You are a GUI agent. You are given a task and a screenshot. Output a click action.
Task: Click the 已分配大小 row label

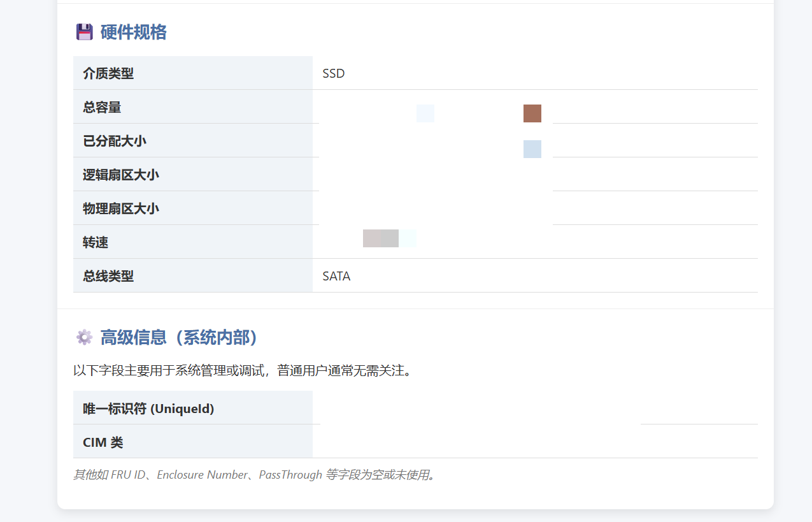pyautogui.click(x=193, y=141)
